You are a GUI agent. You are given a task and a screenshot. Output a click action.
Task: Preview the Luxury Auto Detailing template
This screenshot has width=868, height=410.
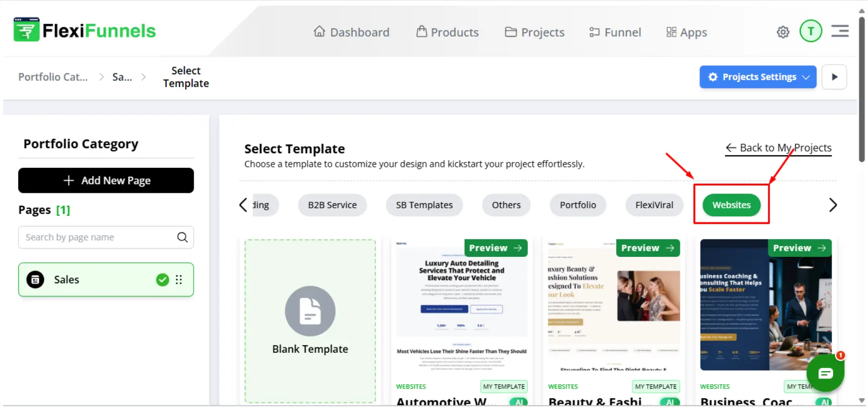[x=496, y=248]
